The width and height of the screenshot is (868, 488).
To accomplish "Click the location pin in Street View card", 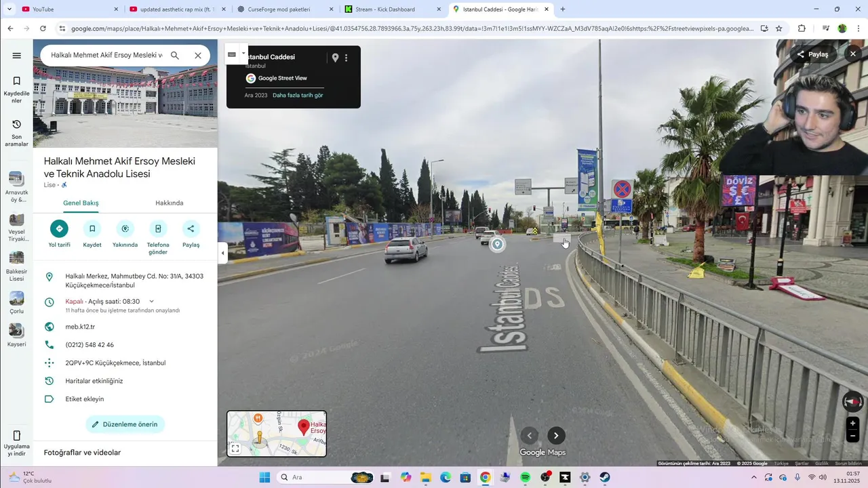I will coord(335,58).
